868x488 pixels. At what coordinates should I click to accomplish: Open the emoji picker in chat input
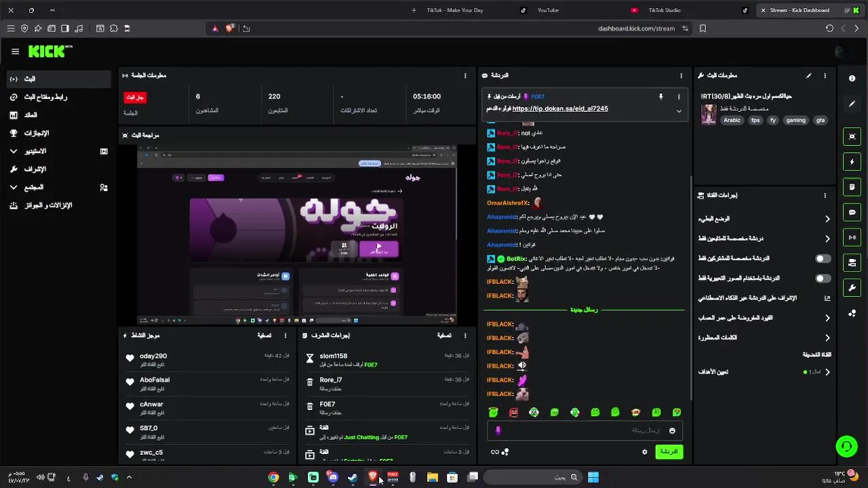pyautogui.click(x=672, y=430)
